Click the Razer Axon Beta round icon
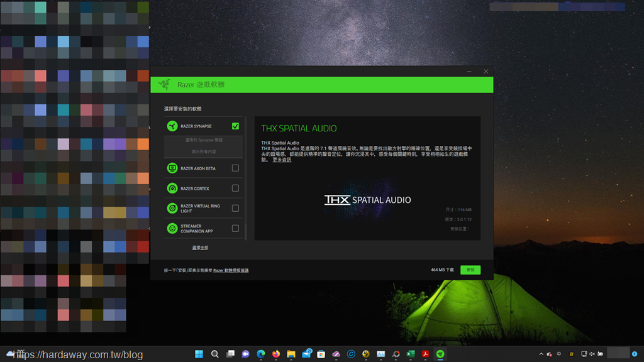 (x=172, y=168)
